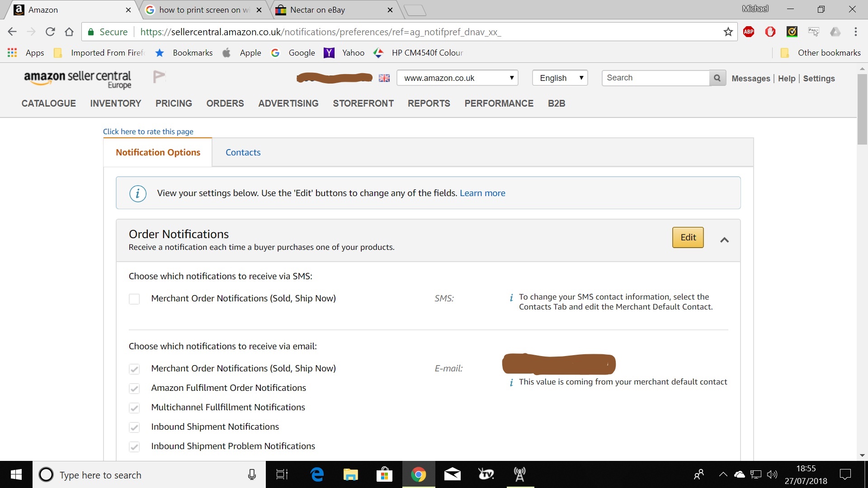Click here to rate this page link
The width and height of the screenshot is (868, 488).
click(x=148, y=131)
